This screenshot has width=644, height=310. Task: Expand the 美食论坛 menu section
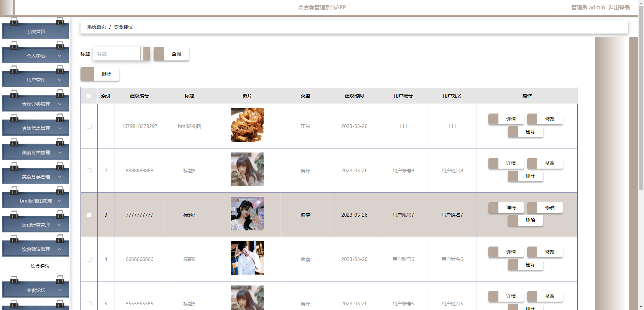[x=35, y=290]
